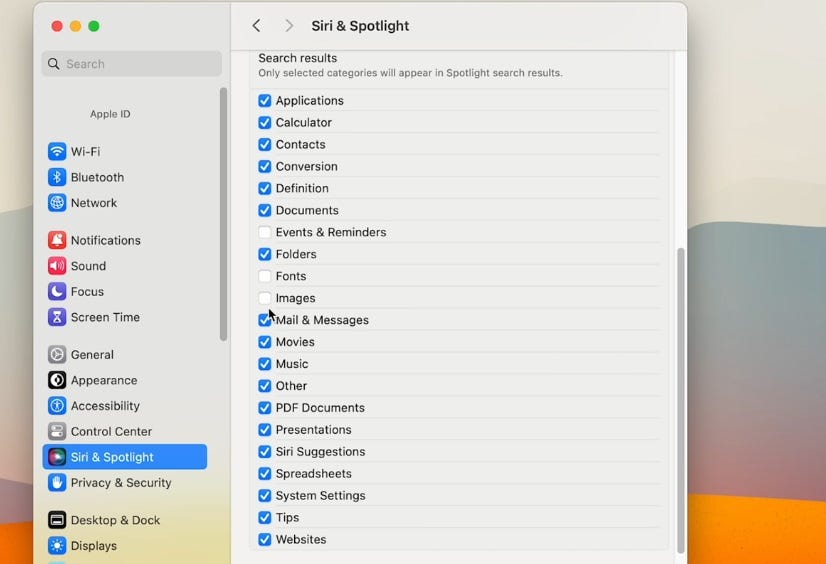Uncheck the Spreadsheets checkbox
The height and width of the screenshot is (564, 826).
coord(265,474)
